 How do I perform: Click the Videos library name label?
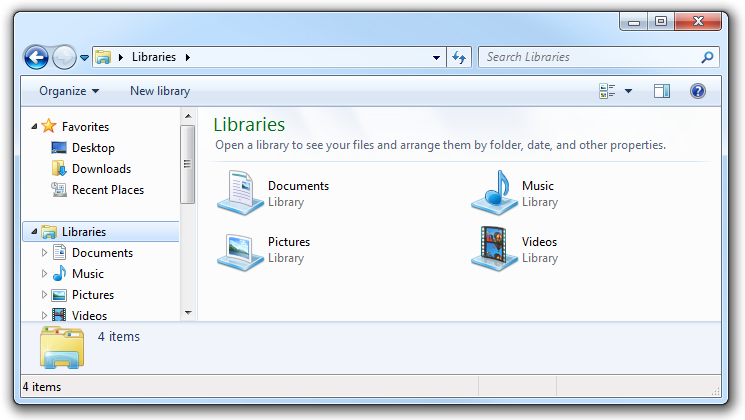click(x=539, y=242)
